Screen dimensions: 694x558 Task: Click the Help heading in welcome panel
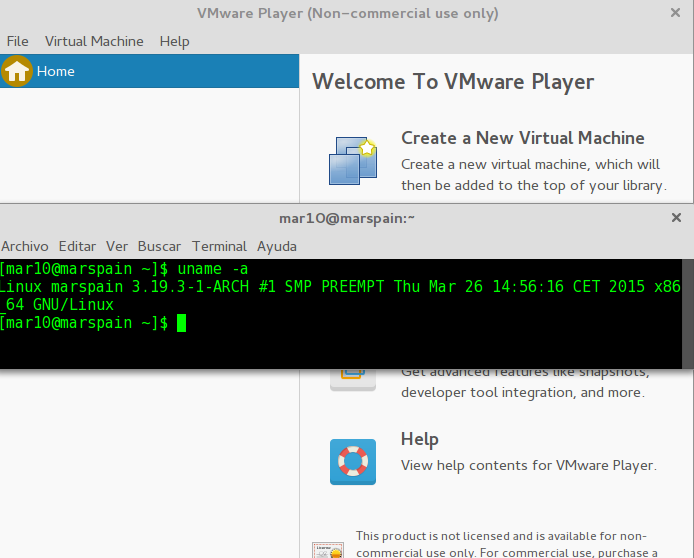[x=419, y=439]
